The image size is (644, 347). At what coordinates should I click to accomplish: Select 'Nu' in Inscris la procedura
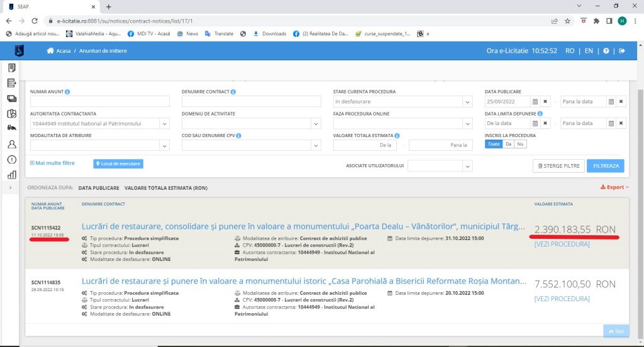click(520, 144)
